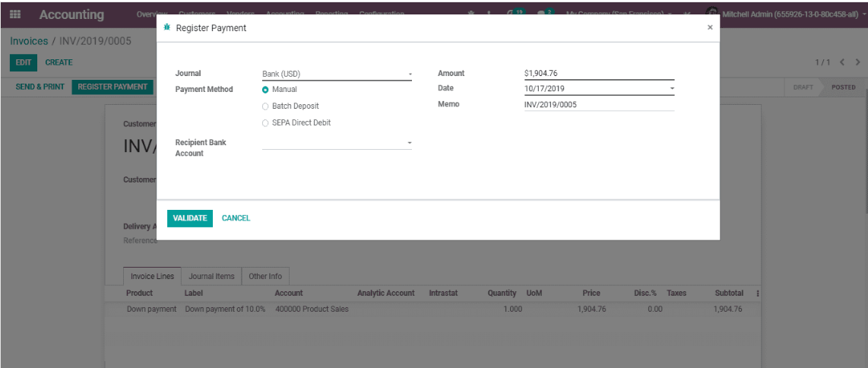Image resolution: width=868 pixels, height=368 pixels.
Task: Cancel the payment registration
Action: pos(236,218)
